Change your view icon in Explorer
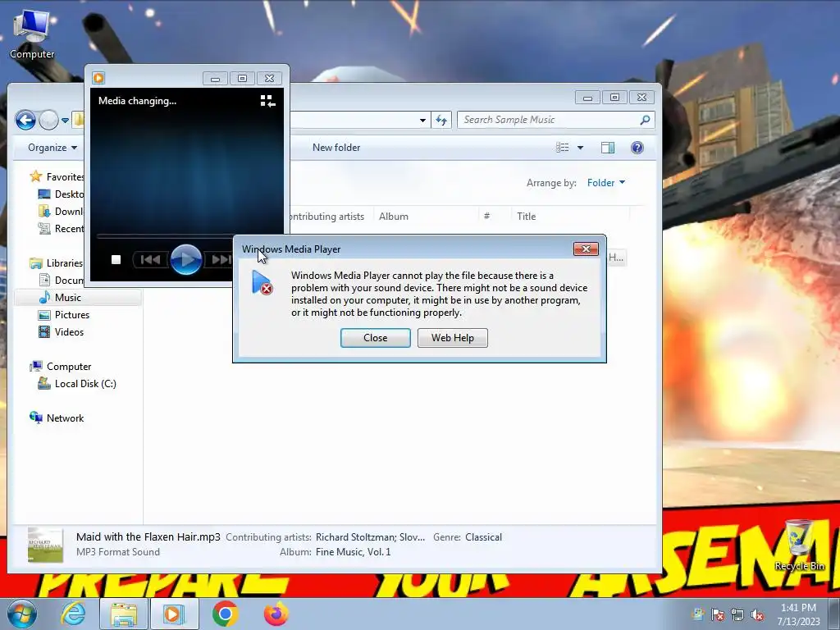Screen dimensions: 840x630 (x=562, y=148)
